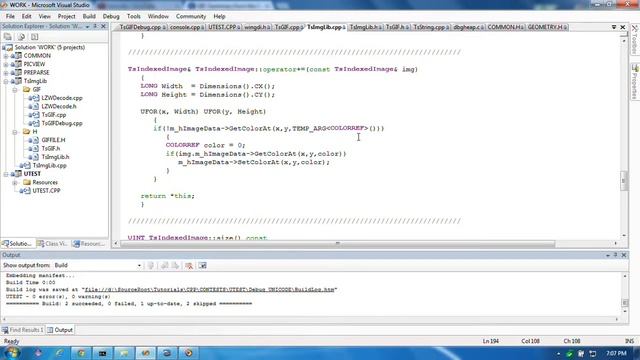Clear all output using the Output toolbar icon
This screenshot has width=640, height=360.
[x=189, y=266]
